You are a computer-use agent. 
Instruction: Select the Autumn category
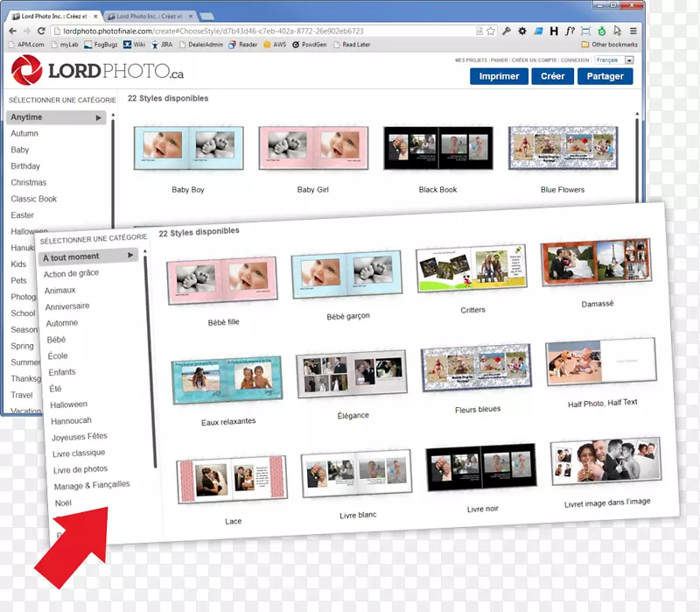coord(24,133)
